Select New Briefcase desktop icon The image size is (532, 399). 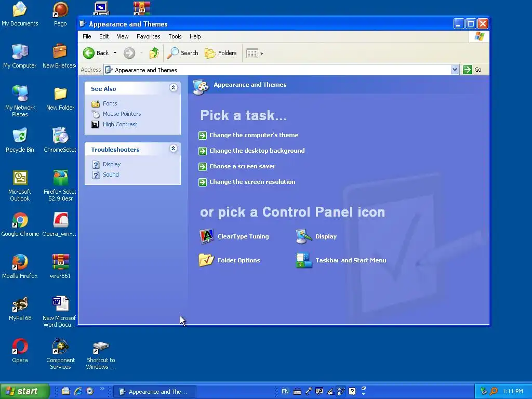click(60, 56)
